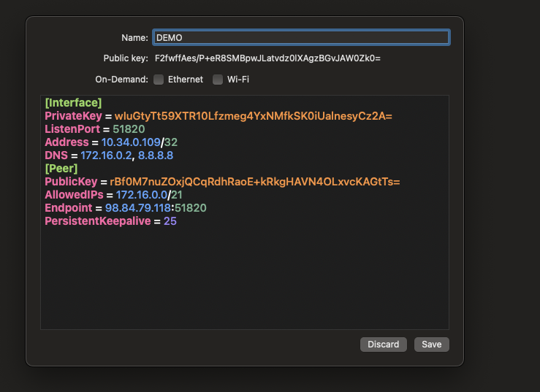Viewport: 540px width, 392px height.
Task: Click the 8.8.8.8 DNS entry
Action: click(x=155, y=155)
